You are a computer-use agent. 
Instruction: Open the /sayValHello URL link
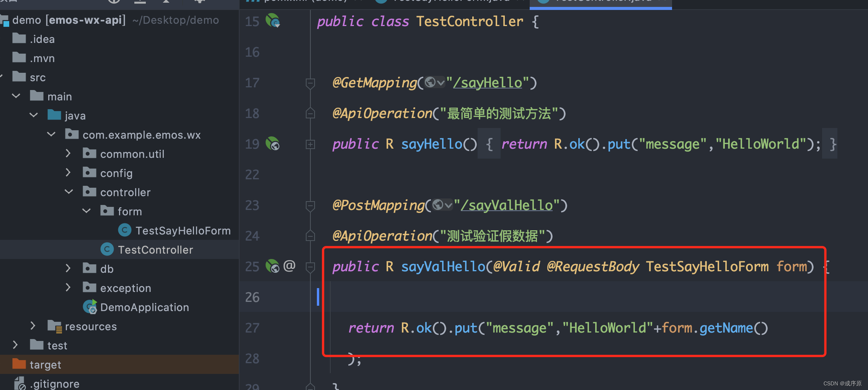507,205
